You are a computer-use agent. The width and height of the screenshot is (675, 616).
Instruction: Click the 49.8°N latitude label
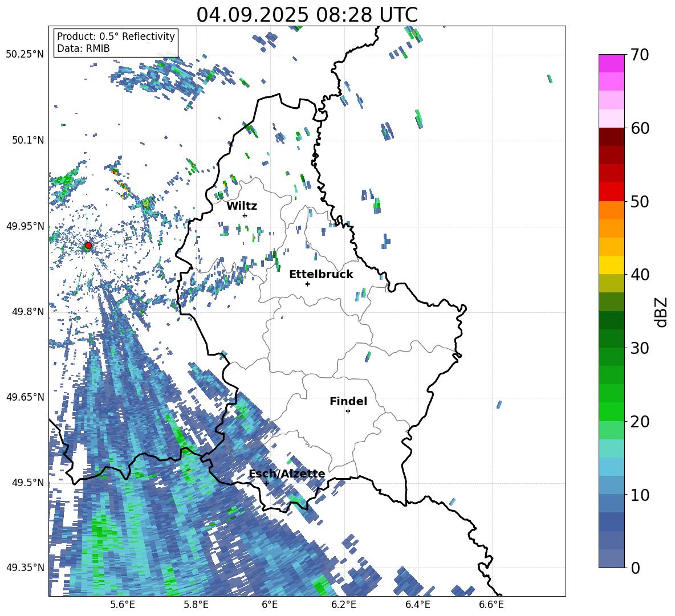pyautogui.click(x=28, y=312)
